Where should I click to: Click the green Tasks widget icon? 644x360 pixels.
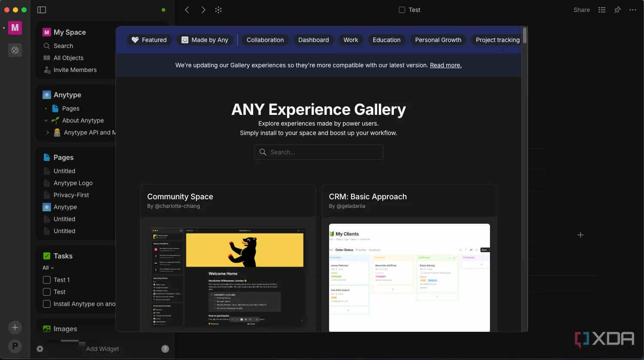point(47,256)
